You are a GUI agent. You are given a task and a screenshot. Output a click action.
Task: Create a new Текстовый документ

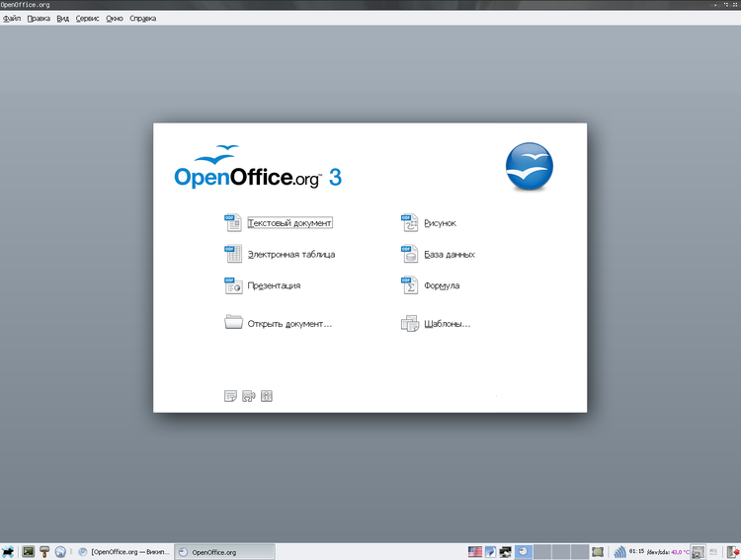click(289, 222)
